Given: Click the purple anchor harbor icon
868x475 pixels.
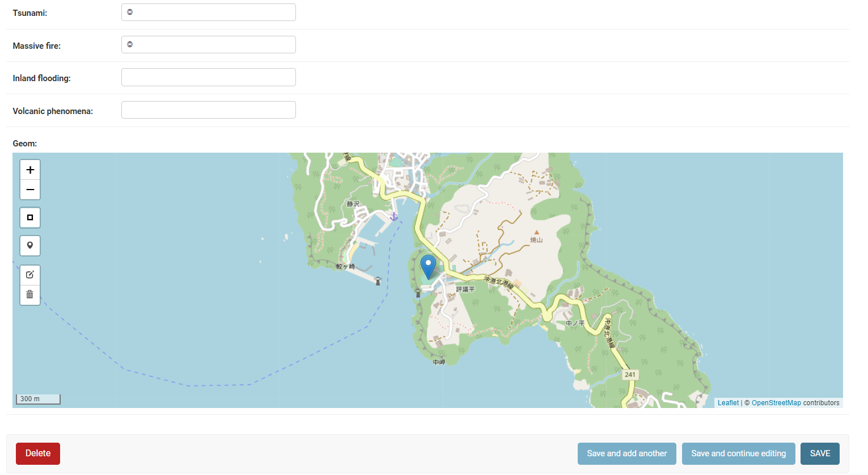Looking at the screenshot, I should click(393, 216).
